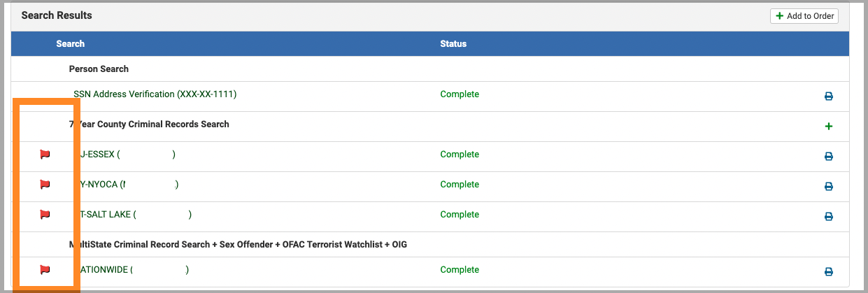Print the SSN Address Verification result
The width and height of the screenshot is (868, 293).
click(x=829, y=97)
